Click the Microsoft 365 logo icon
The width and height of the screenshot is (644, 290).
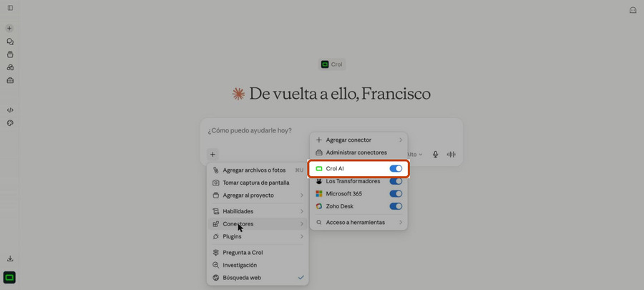(x=318, y=193)
